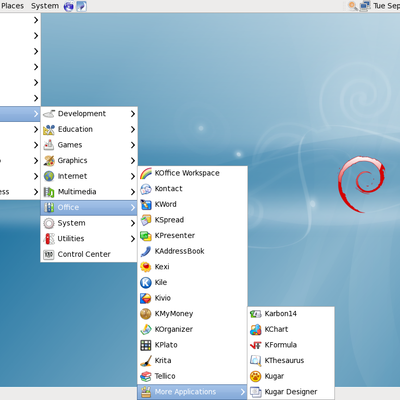Click the Utilities knife icon

pyautogui.click(x=49, y=239)
